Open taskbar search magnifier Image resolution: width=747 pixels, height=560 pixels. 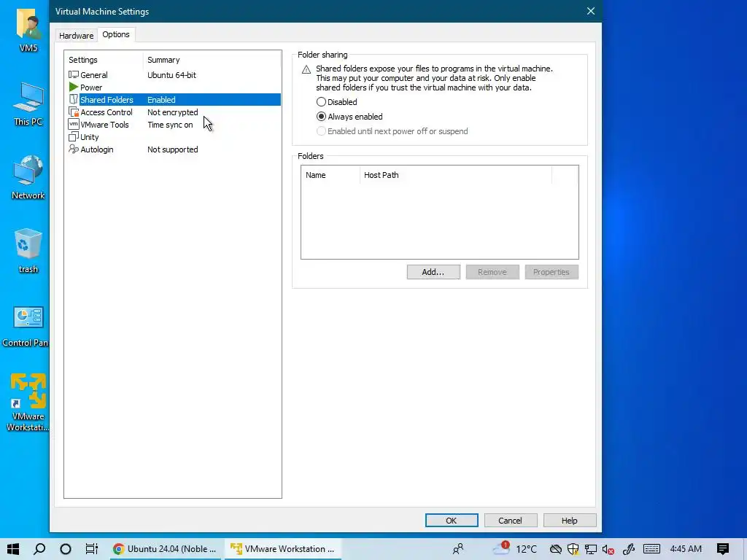39,549
